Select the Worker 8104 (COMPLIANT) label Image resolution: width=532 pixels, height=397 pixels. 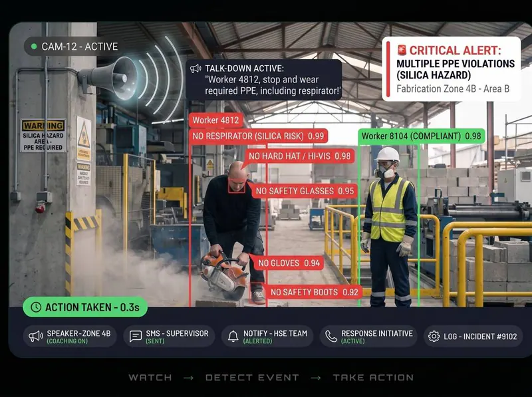coord(422,136)
